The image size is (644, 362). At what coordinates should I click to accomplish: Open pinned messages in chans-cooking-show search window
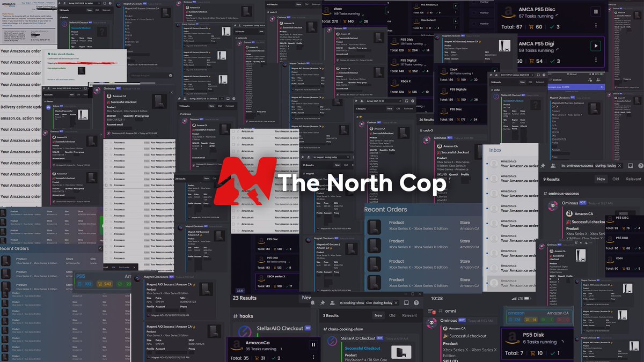(x=323, y=302)
